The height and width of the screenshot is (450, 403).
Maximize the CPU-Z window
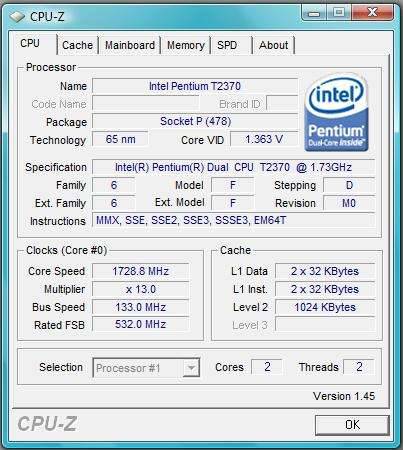(x=338, y=13)
